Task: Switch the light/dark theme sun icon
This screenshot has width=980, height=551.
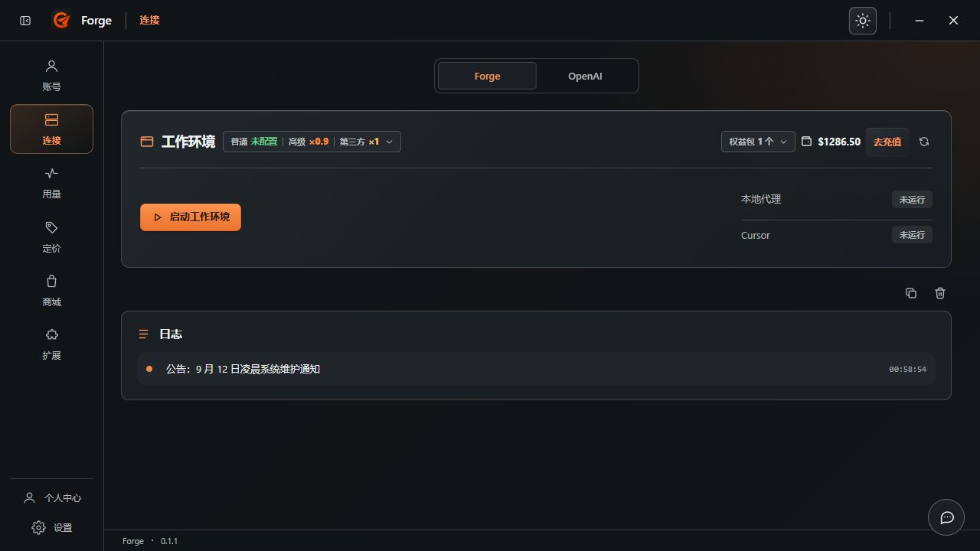Action: coord(863,21)
